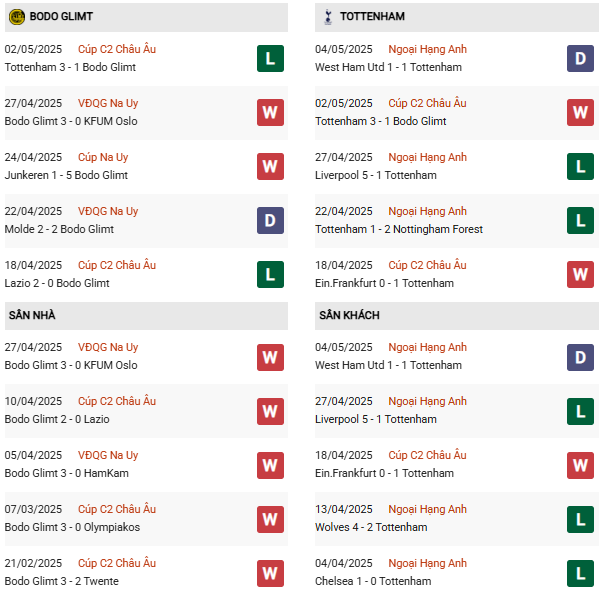Open the Bodo Glimt 2 - 0 Lazio match
This screenshot has height=595, width=600.
[57, 419]
